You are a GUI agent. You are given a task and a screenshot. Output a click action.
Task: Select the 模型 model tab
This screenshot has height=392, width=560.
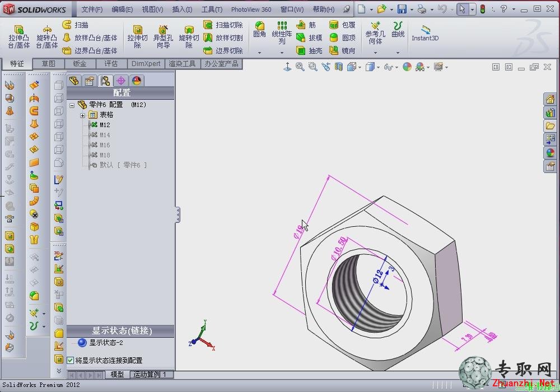click(x=117, y=375)
